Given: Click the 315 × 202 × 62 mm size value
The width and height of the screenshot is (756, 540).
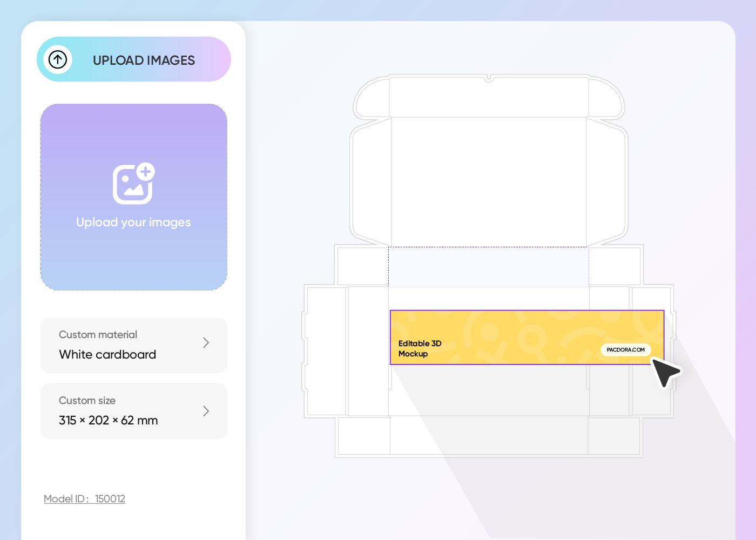Looking at the screenshot, I should pyautogui.click(x=108, y=420).
